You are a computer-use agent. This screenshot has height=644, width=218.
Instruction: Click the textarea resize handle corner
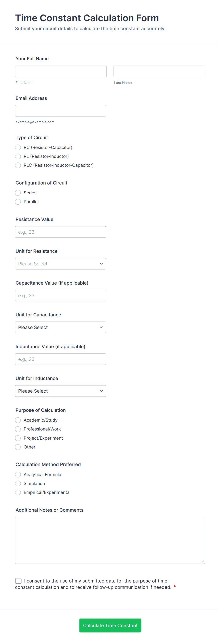203,561
